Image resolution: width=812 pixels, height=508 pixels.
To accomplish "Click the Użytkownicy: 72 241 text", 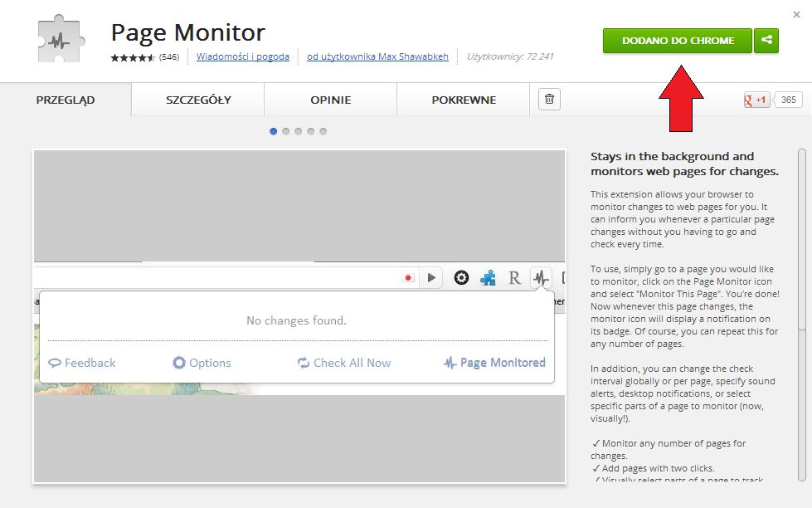I will 510,56.
